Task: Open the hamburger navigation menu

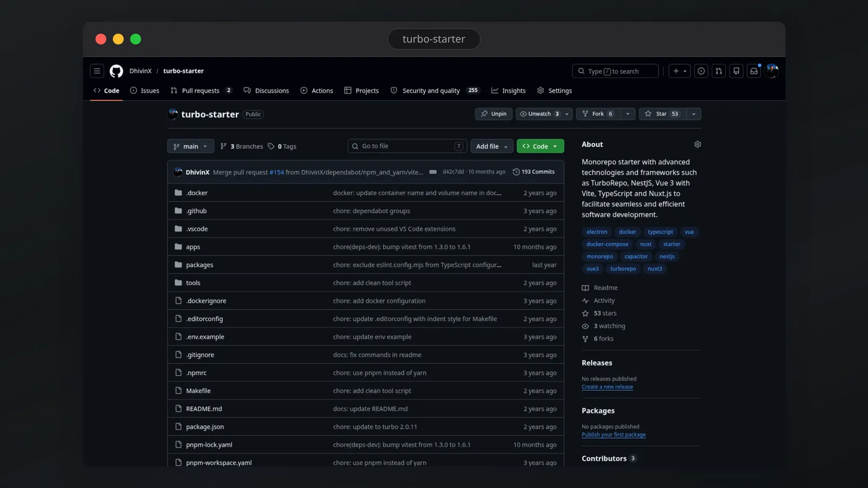Action: (97, 71)
